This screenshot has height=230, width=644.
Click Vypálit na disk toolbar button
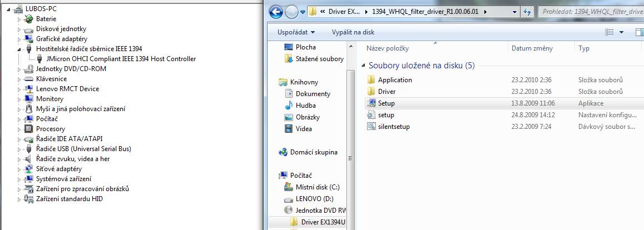tap(353, 32)
